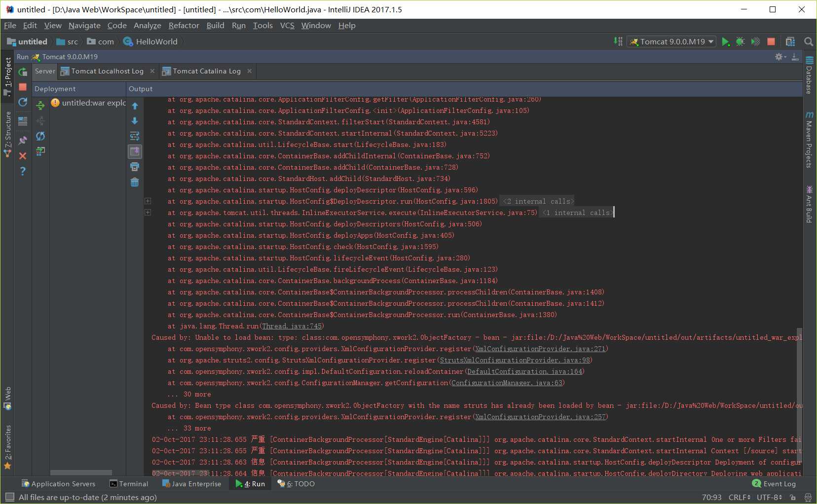This screenshot has width=817, height=504.
Task: Stop the server using top toolbar red square
Action: point(771,42)
